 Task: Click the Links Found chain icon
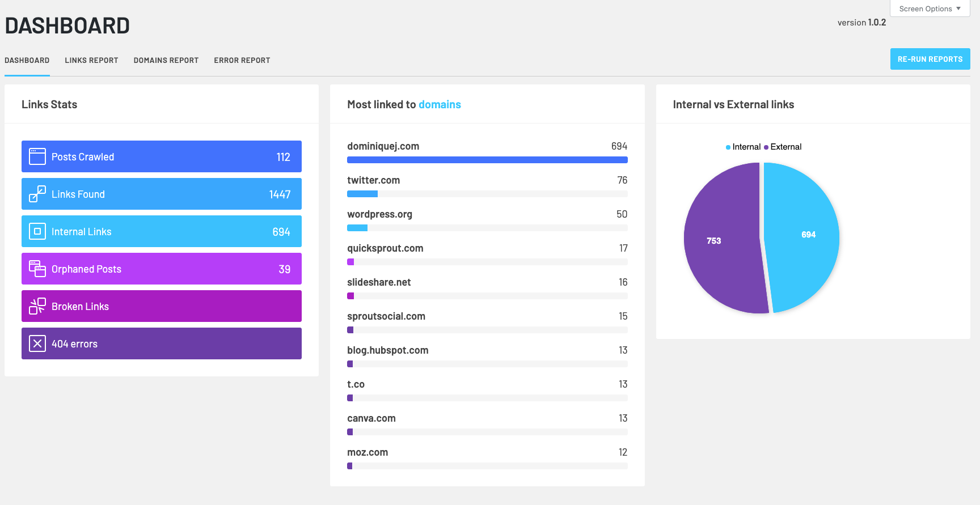(37, 194)
